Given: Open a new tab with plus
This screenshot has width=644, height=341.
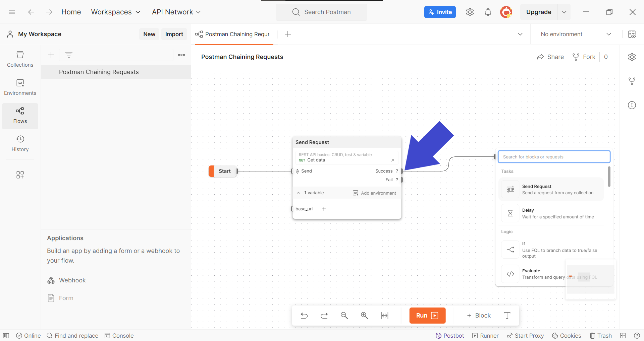Looking at the screenshot, I should click(x=288, y=34).
